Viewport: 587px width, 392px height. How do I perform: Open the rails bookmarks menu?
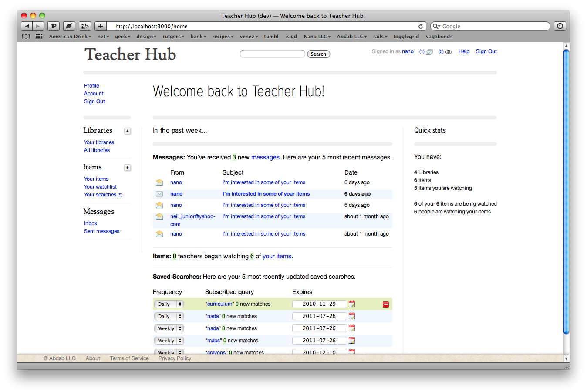(x=380, y=37)
